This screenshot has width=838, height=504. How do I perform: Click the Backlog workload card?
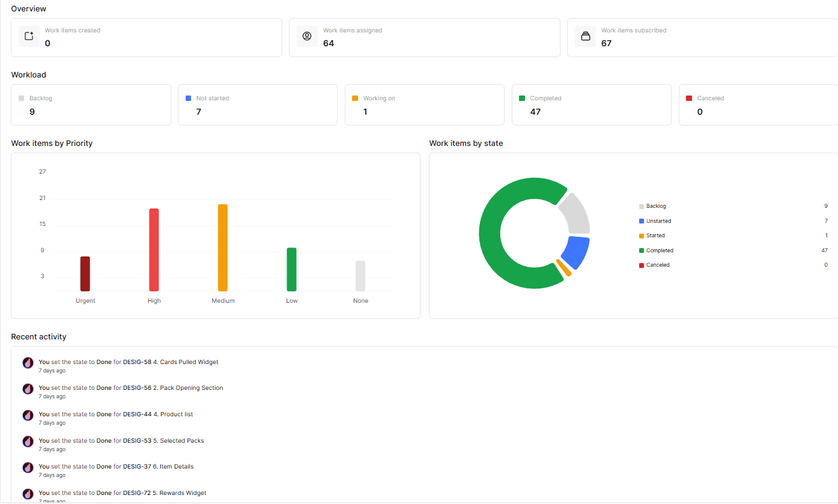click(91, 105)
